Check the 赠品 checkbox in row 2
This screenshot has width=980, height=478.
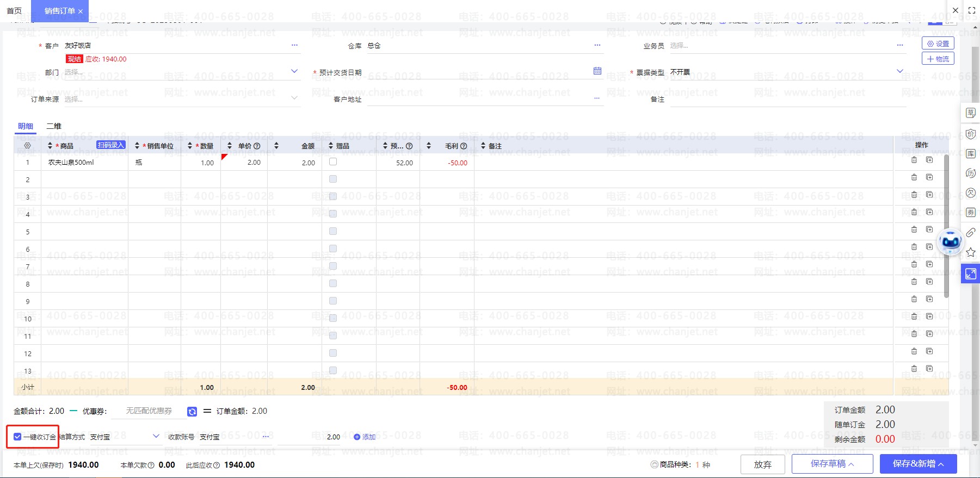[x=333, y=179]
